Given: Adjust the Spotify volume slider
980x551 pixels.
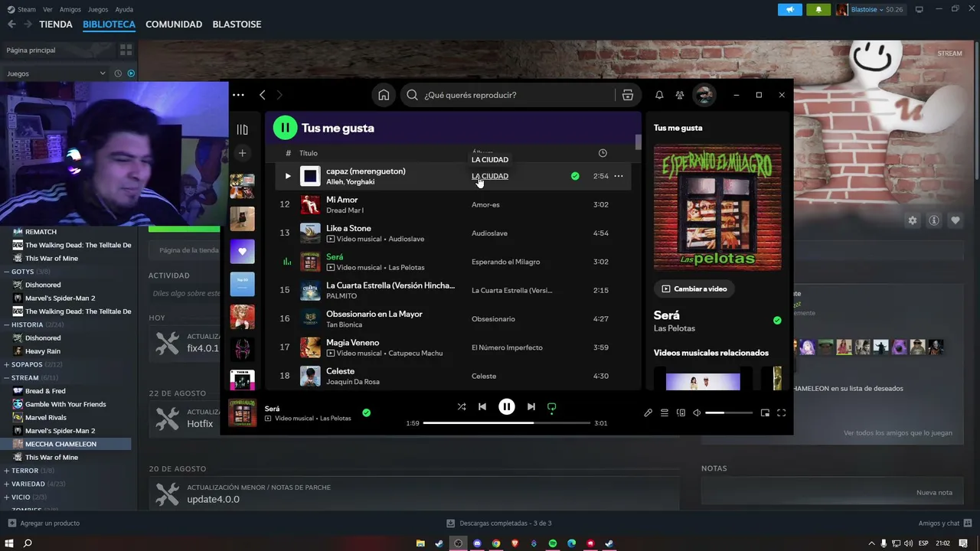Looking at the screenshot, I should (729, 412).
